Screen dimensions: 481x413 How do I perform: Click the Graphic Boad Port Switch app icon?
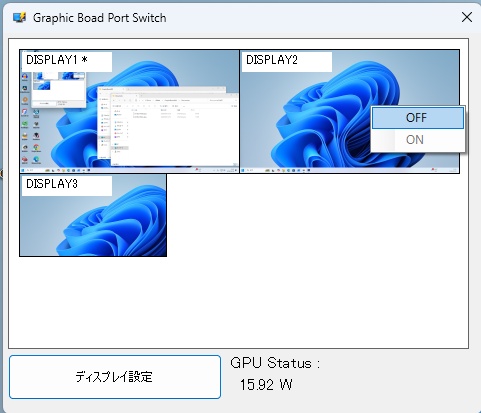[19, 17]
